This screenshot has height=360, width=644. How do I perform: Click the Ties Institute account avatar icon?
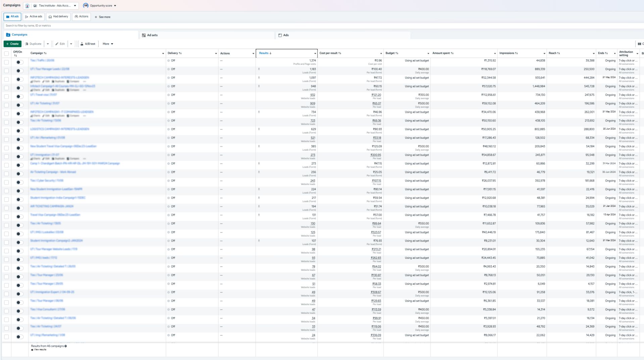point(27,6)
